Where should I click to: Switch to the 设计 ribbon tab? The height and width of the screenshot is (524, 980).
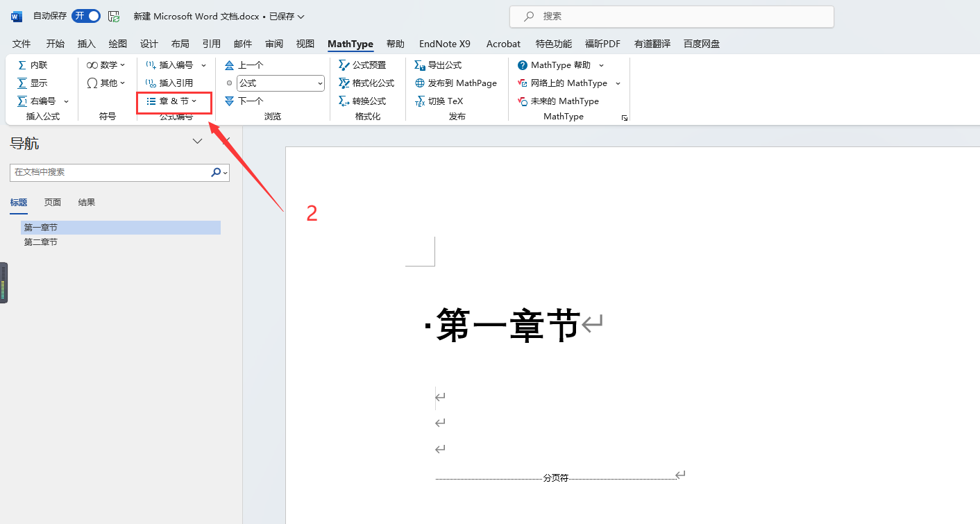pyautogui.click(x=149, y=44)
